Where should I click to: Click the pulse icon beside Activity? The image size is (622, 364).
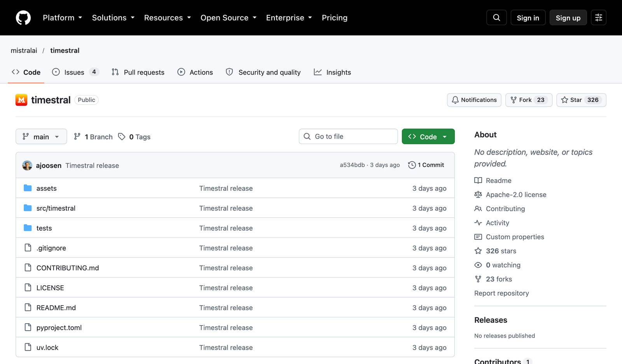click(478, 223)
